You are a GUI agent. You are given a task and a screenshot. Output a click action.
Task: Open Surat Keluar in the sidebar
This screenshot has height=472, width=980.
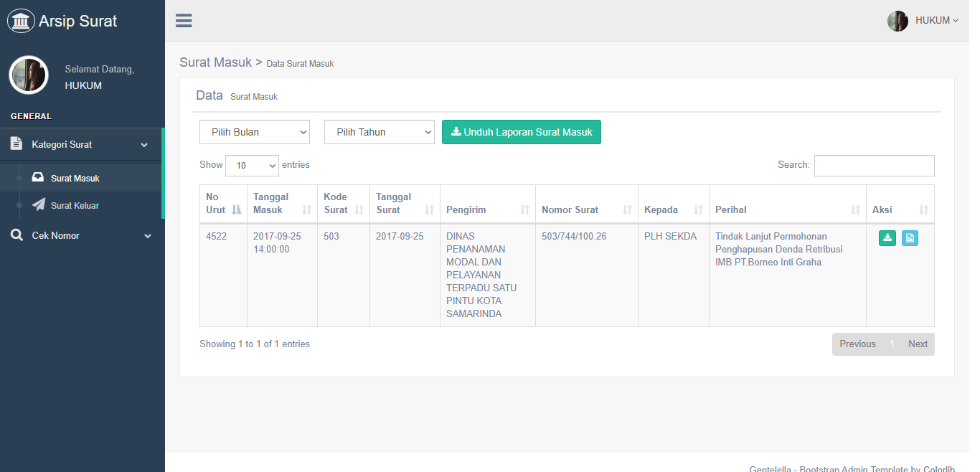[75, 205]
